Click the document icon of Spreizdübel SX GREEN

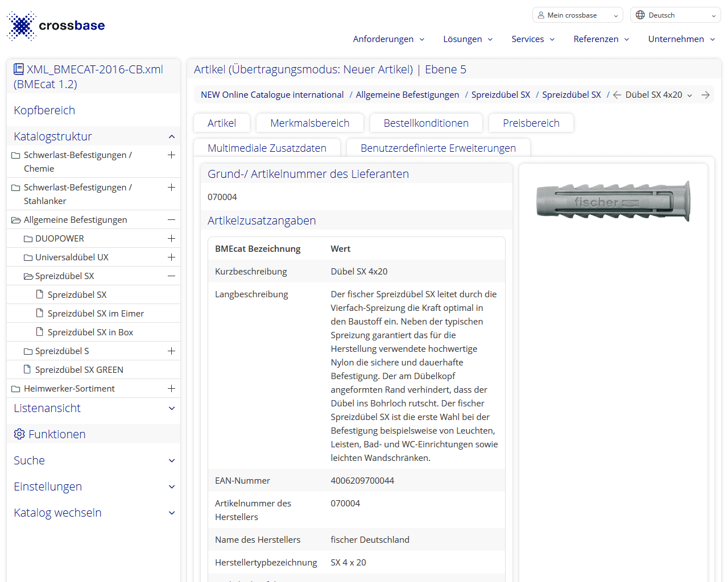(27, 369)
